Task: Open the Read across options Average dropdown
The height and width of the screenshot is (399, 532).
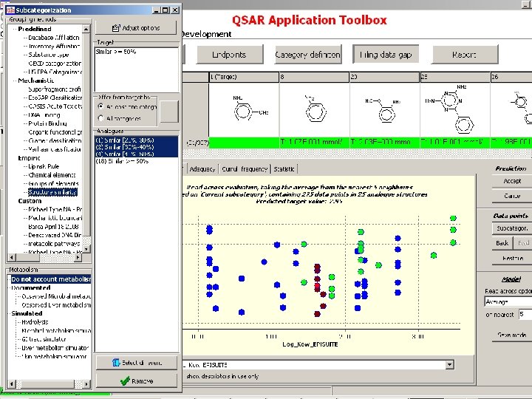Action: 508,301
